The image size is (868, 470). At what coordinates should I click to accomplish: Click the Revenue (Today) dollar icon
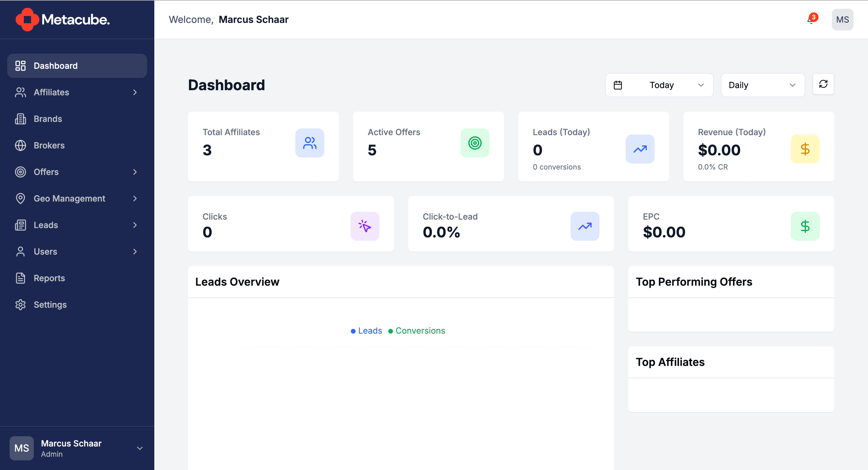coord(805,149)
